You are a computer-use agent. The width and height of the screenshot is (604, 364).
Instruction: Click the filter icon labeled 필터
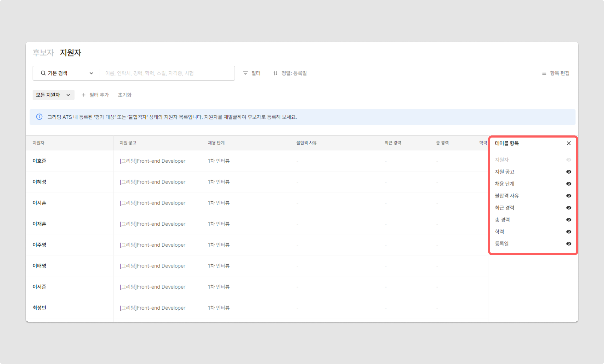[x=245, y=73]
